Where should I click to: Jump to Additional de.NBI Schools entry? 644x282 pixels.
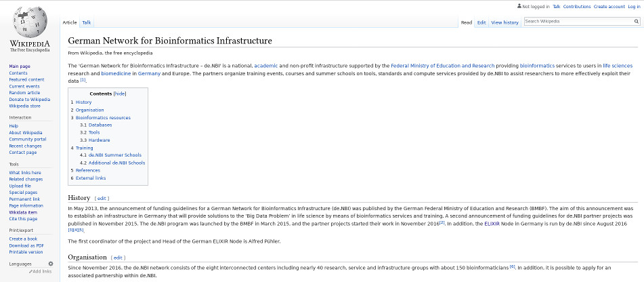coord(116,163)
